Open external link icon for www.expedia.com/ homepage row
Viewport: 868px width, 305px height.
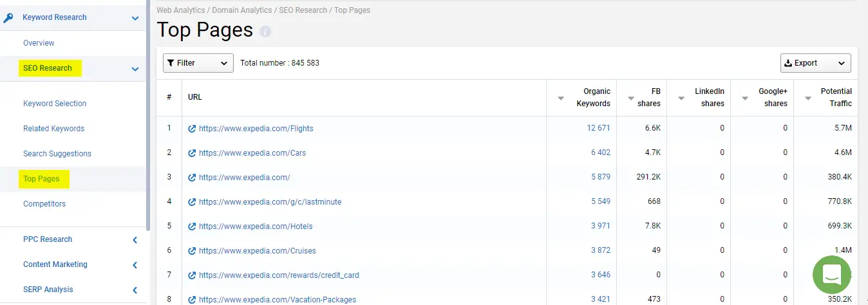tap(192, 178)
